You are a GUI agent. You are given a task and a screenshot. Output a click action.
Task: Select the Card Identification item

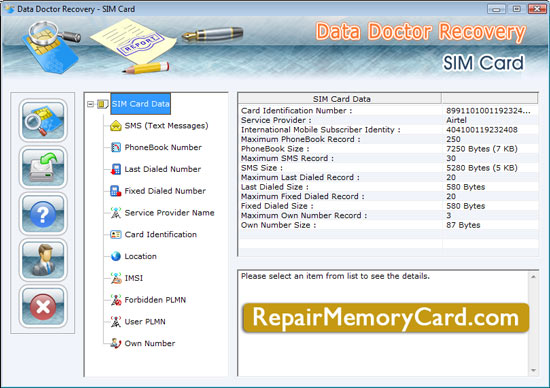161,234
